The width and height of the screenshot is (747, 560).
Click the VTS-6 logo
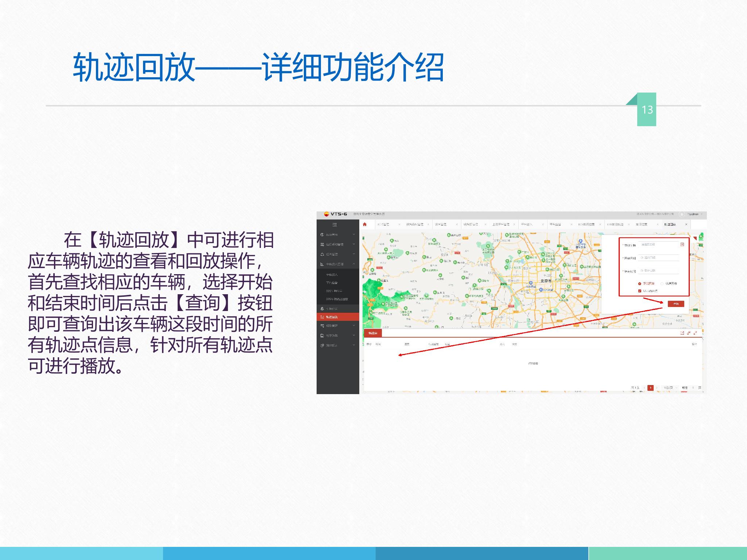pos(335,214)
